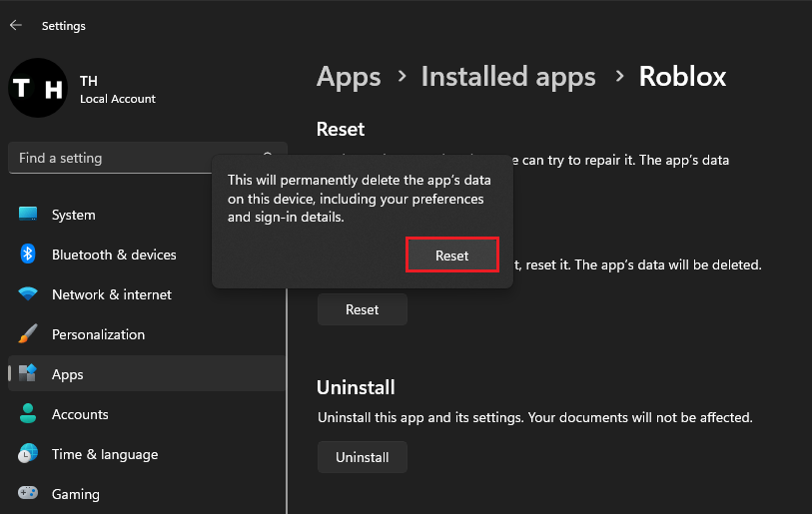
Task: Select the Gaming controller icon
Action: tap(28, 494)
